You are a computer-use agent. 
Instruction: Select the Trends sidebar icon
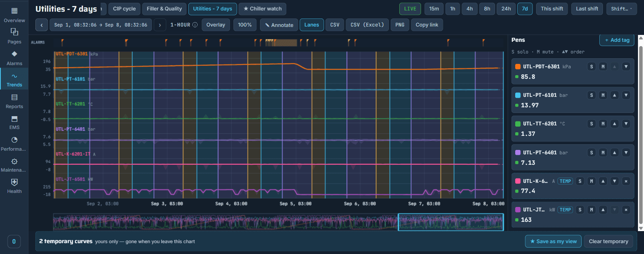(14, 79)
